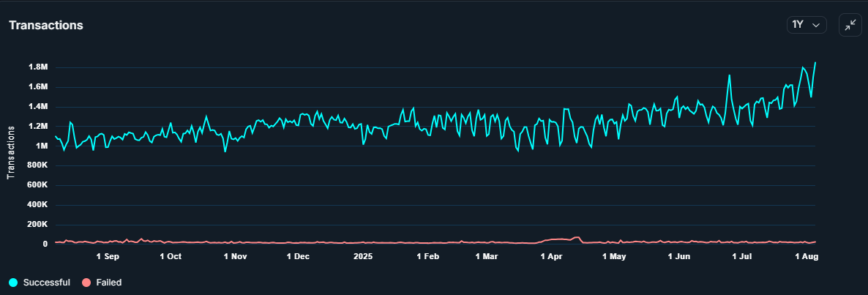Click the pink Failed legend dot
Viewport: 868px width, 295px height.
point(86,283)
